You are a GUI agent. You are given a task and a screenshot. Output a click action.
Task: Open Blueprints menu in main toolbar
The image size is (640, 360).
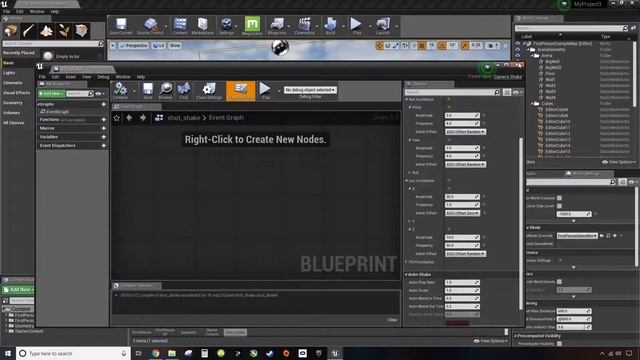coord(277,26)
